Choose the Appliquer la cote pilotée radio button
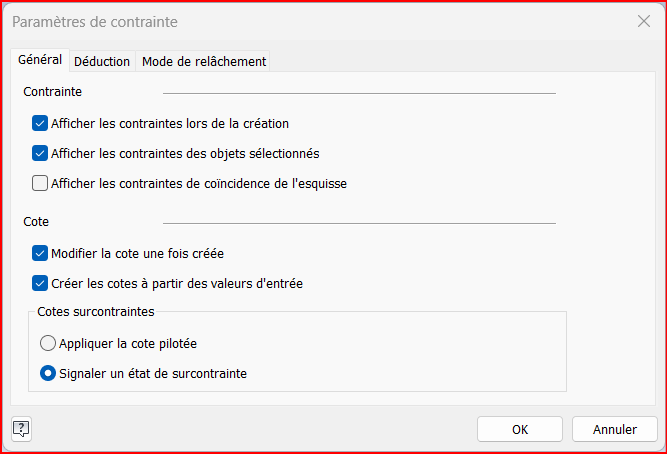This screenshot has width=667, height=454. click(48, 343)
